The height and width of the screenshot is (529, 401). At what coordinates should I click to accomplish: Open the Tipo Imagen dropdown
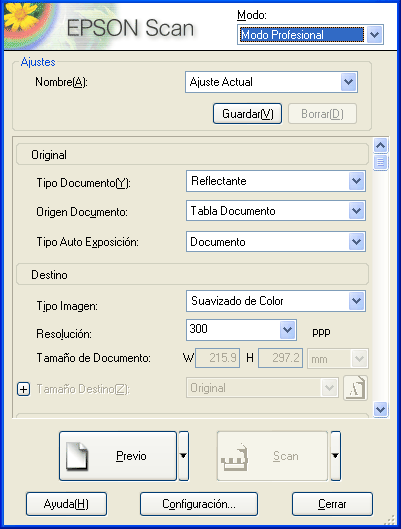[x=356, y=301]
